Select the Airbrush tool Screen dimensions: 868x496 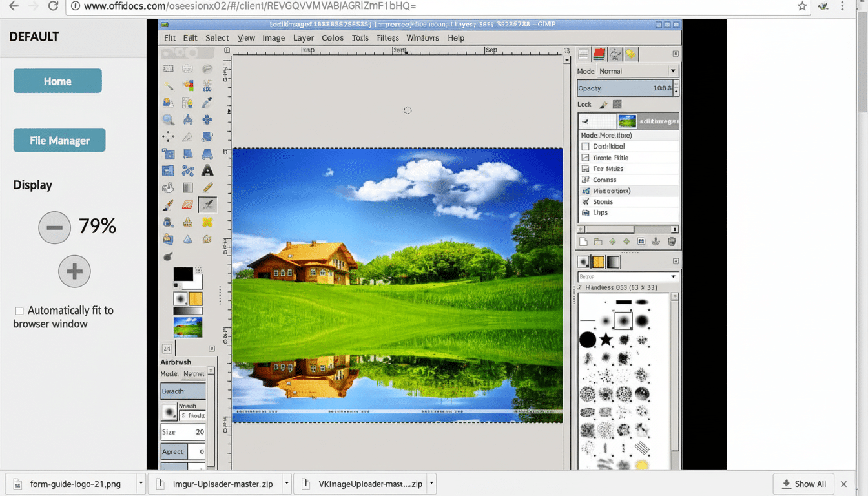point(207,205)
